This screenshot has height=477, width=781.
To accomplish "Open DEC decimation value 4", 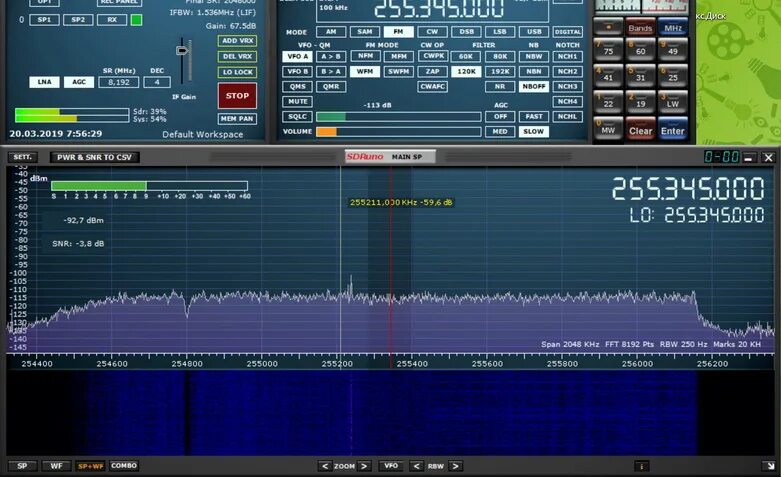I will pos(157,82).
